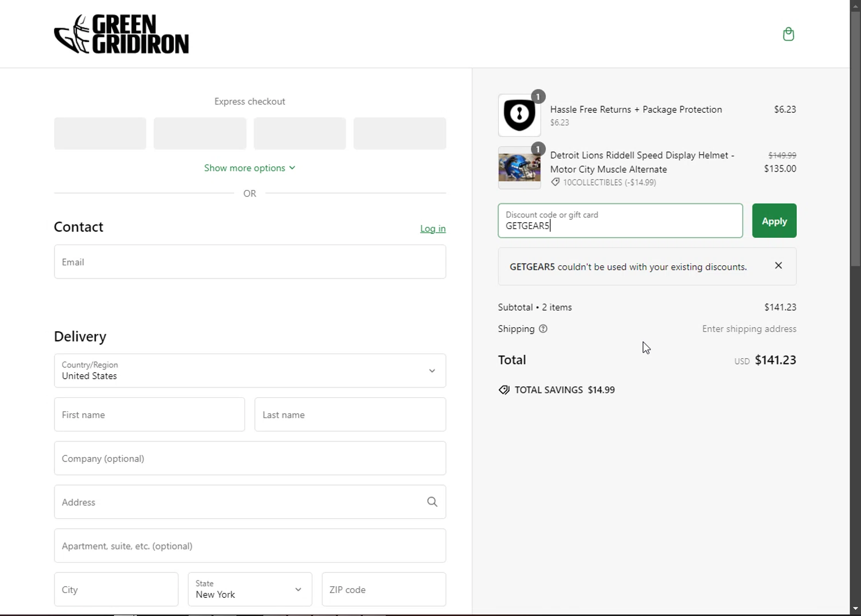Open the Detroit Lions helmet thumbnail
The image size is (861, 616).
pos(519,168)
